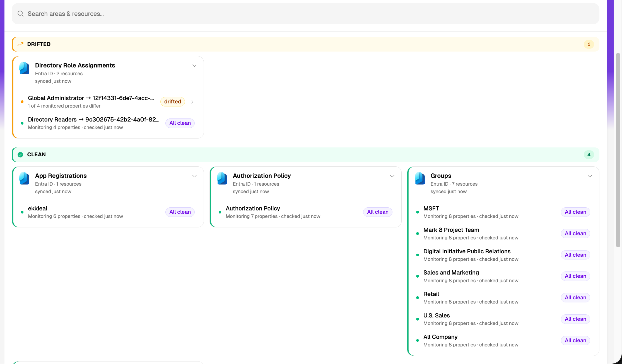Screen dimensions: 622x364
Task: Click All clean badge for Mark 8 Project Team
Action: 575,234
